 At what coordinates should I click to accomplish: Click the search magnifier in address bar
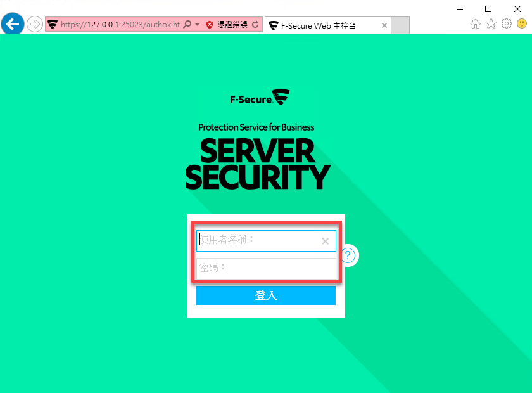click(x=187, y=25)
